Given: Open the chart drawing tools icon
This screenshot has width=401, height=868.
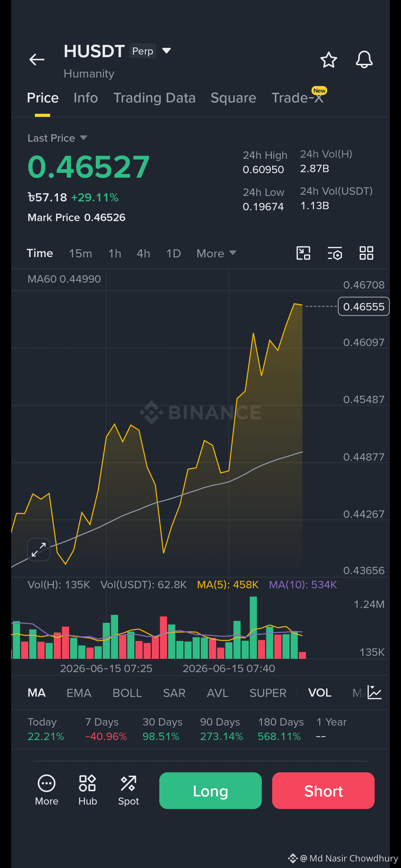Looking at the screenshot, I should [x=303, y=253].
